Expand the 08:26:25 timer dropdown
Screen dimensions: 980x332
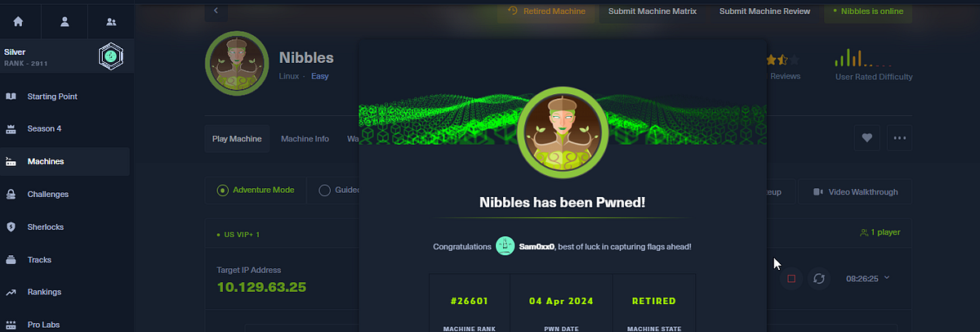tap(868, 278)
